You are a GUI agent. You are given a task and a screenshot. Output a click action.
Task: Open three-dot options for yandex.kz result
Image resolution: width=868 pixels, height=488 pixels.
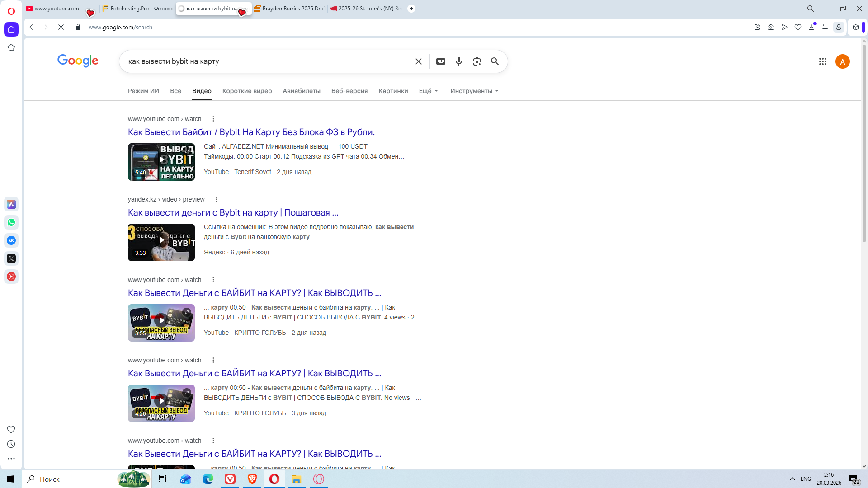click(217, 199)
